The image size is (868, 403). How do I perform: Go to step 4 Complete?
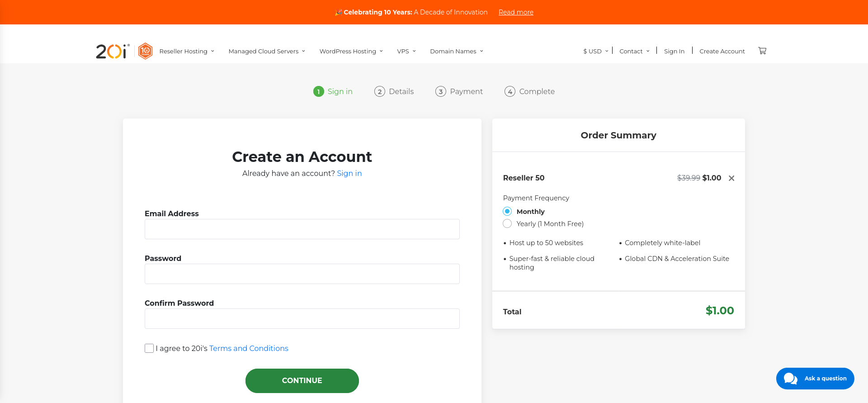click(x=529, y=91)
